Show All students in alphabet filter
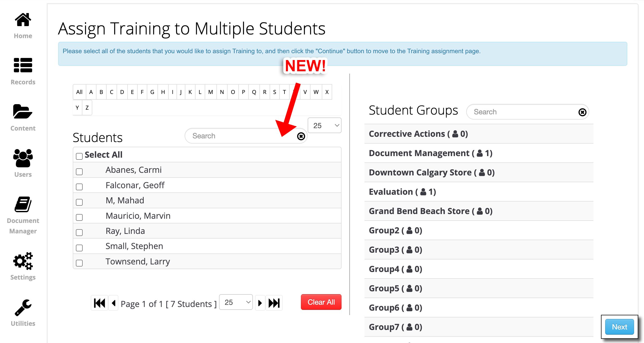Image resolution: width=644 pixels, height=343 pixels. coord(79,92)
